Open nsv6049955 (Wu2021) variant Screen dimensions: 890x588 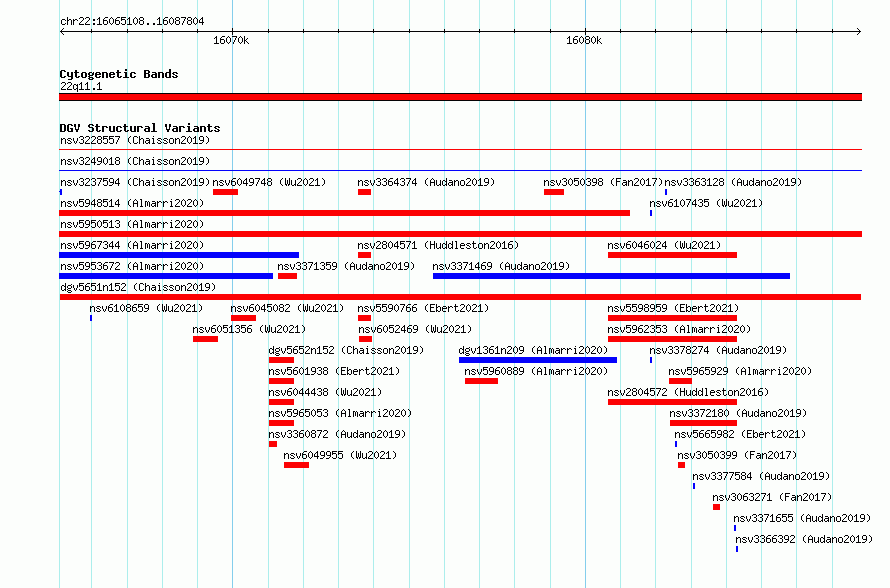pos(340,455)
